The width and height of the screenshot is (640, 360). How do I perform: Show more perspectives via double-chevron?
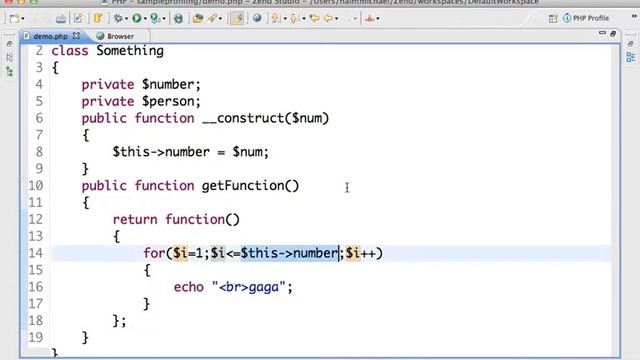[x=634, y=17]
